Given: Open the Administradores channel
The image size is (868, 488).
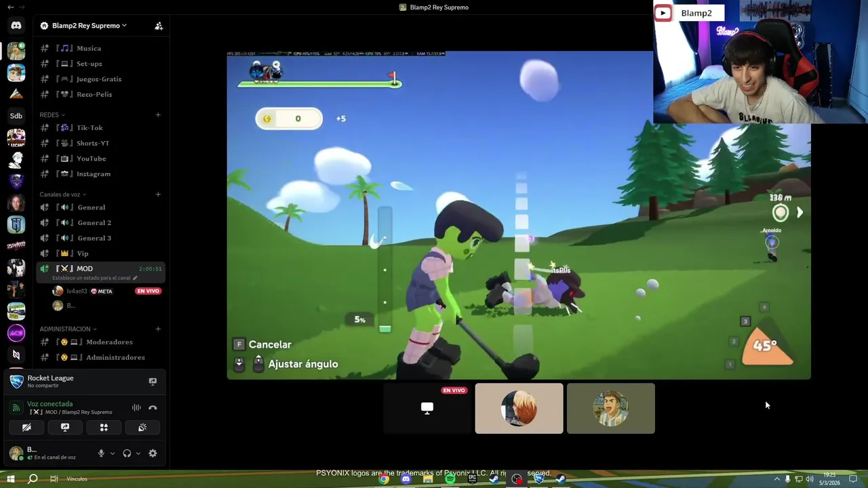Looking at the screenshot, I should click(x=101, y=358).
